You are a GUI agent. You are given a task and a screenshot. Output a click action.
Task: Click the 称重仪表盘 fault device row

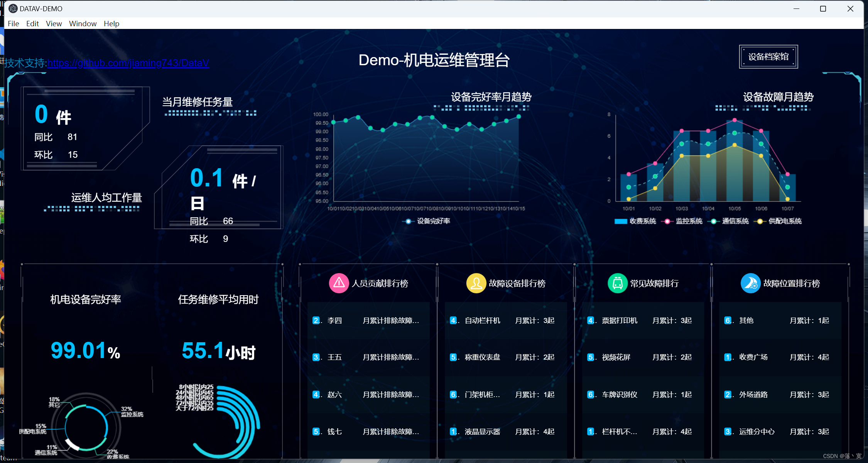click(506, 357)
